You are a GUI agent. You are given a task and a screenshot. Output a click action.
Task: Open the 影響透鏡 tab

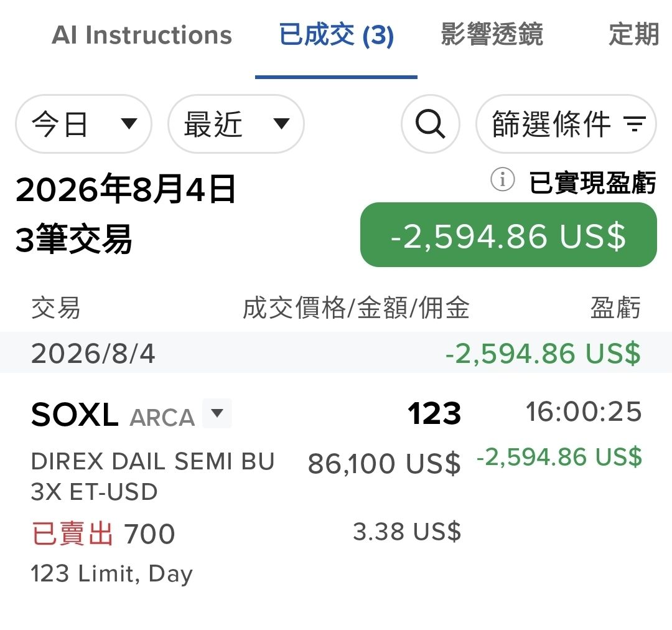492,34
